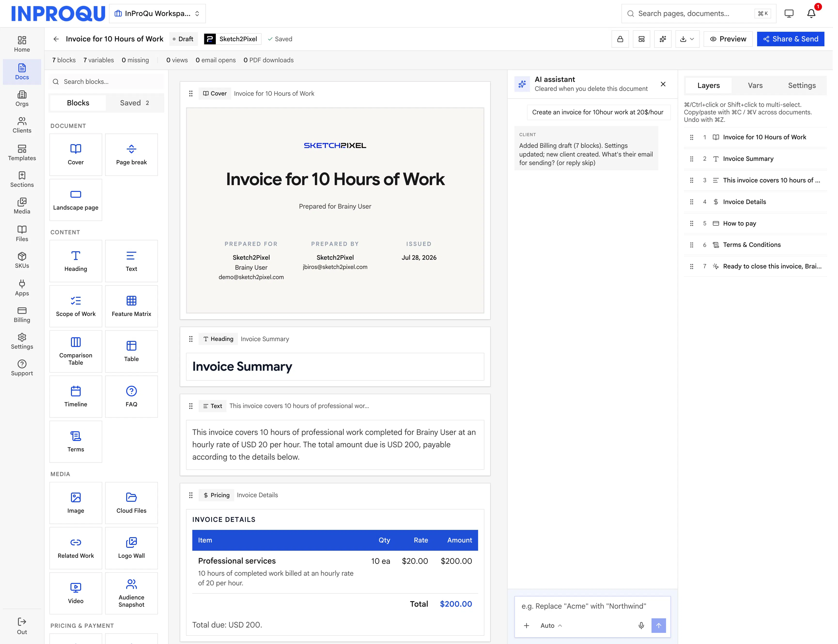Open the Draft status selector
Viewport: 838px width, 644px height.
(183, 39)
